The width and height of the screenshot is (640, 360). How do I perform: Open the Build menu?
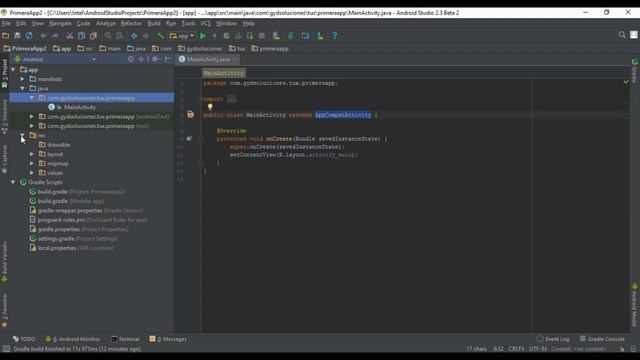coord(154,23)
